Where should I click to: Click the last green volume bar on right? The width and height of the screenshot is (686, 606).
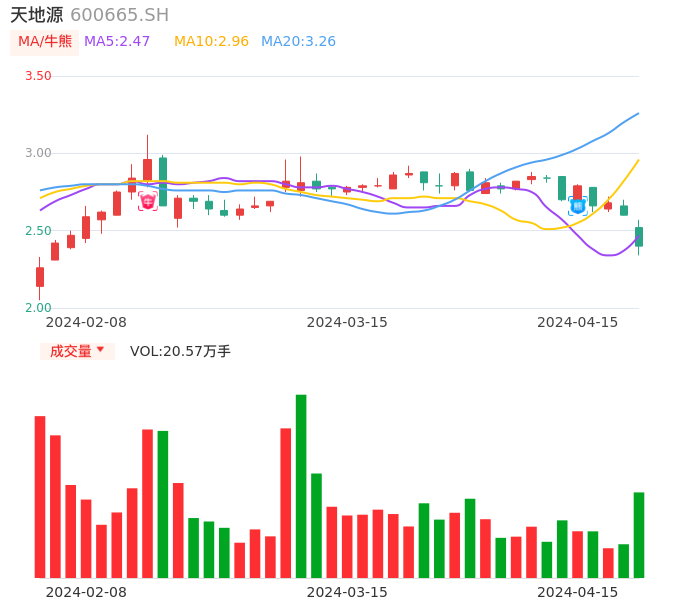639,535
